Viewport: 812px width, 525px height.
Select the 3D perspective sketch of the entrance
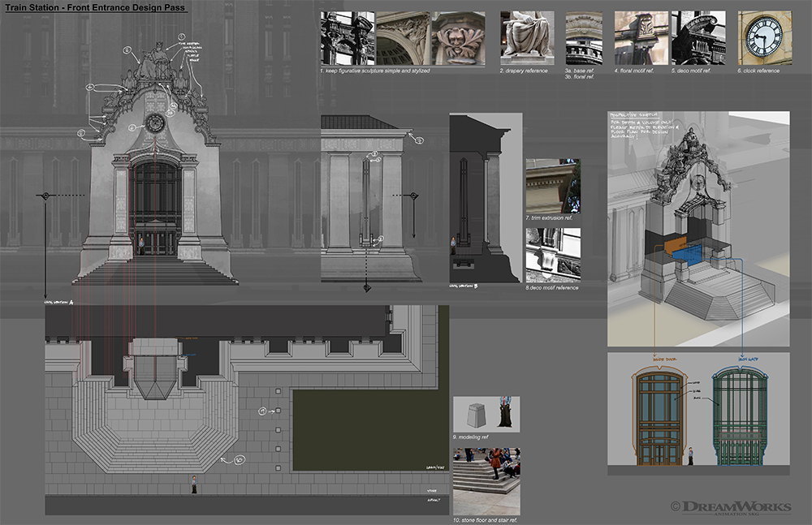click(x=698, y=229)
